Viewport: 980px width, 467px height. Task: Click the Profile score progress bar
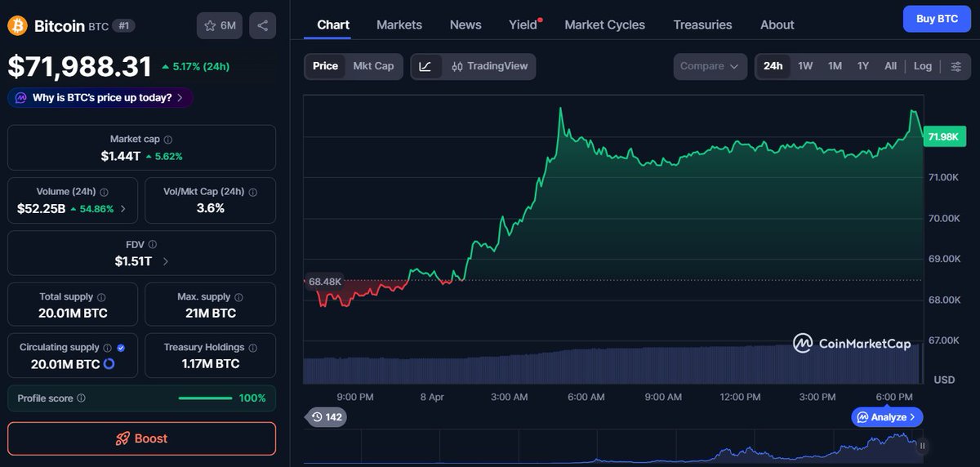[205, 398]
